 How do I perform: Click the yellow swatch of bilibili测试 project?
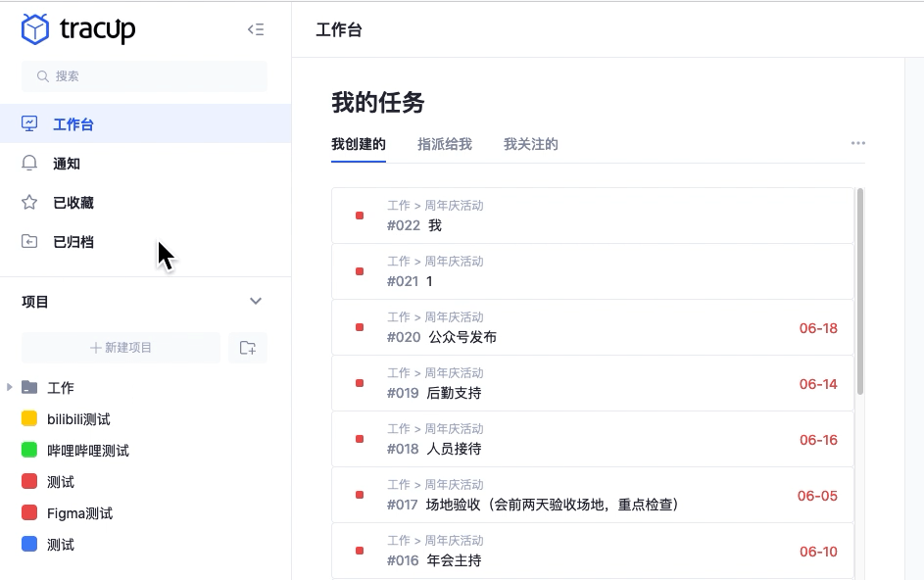pyautogui.click(x=29, y=418)
